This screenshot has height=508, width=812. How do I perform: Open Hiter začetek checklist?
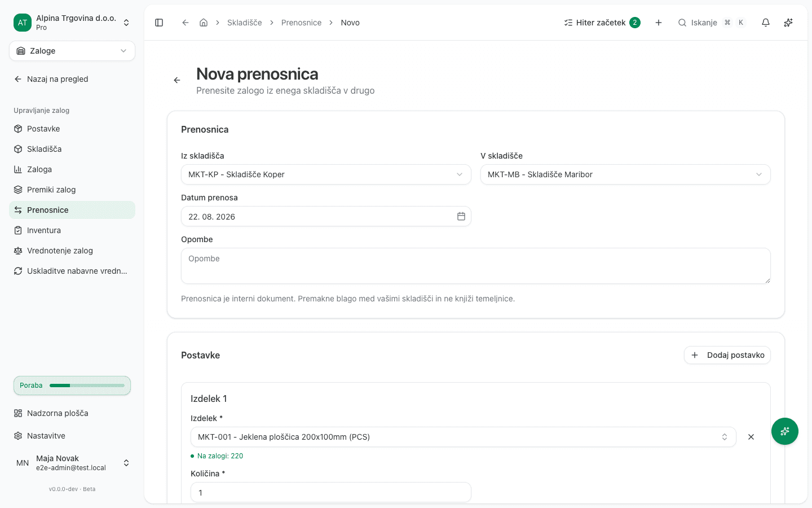point(602,23)
